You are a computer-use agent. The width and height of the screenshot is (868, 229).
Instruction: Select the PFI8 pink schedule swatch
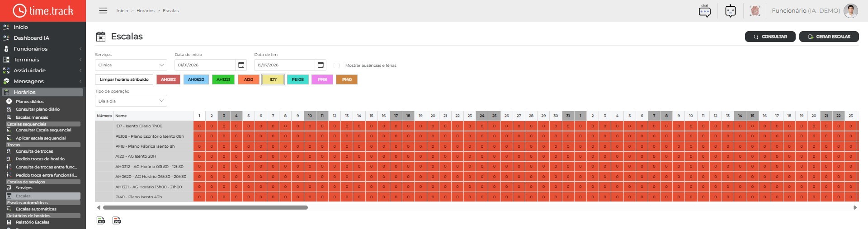[x=322, y=79]
